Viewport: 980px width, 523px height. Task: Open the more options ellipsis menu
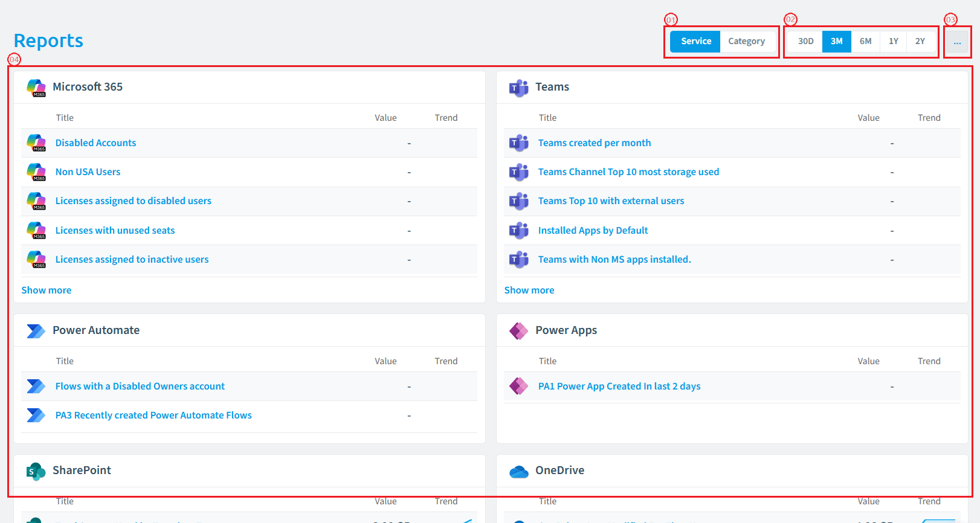[x=957, y=42]
